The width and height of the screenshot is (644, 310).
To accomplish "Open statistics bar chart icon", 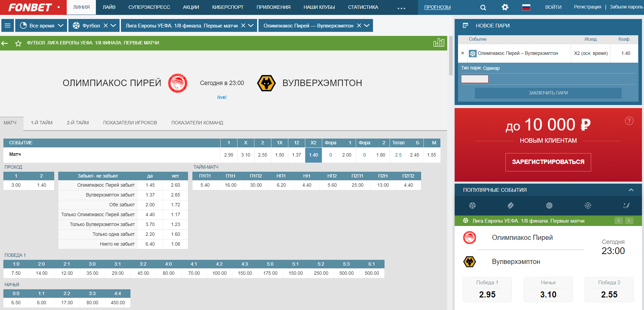I will click(x=439, y=43).
